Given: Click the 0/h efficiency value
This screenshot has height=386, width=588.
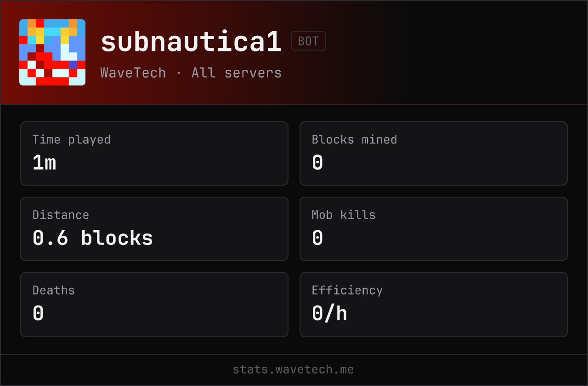Looking at the screenshot, I should pyautogui.click(x=329, y=314).
